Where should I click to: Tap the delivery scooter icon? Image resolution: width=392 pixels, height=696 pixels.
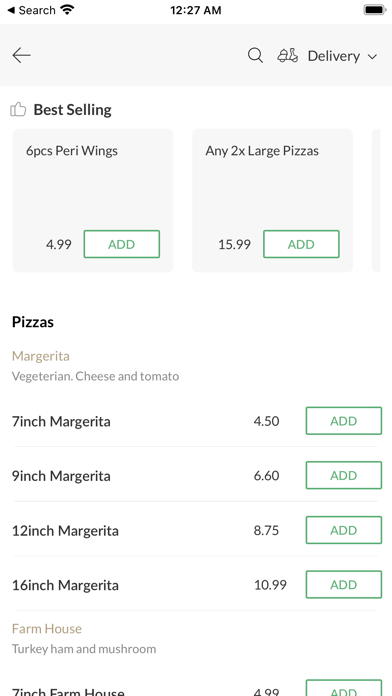288,55
